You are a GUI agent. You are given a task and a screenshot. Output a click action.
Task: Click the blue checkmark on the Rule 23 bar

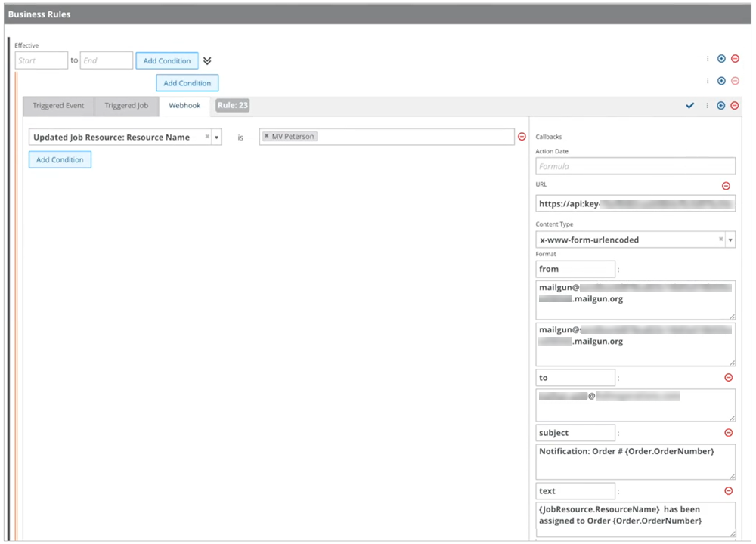(690, 106)
